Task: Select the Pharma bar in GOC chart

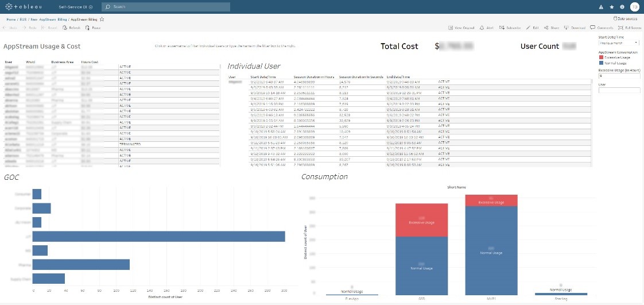Action: click(x=81, y=264)
